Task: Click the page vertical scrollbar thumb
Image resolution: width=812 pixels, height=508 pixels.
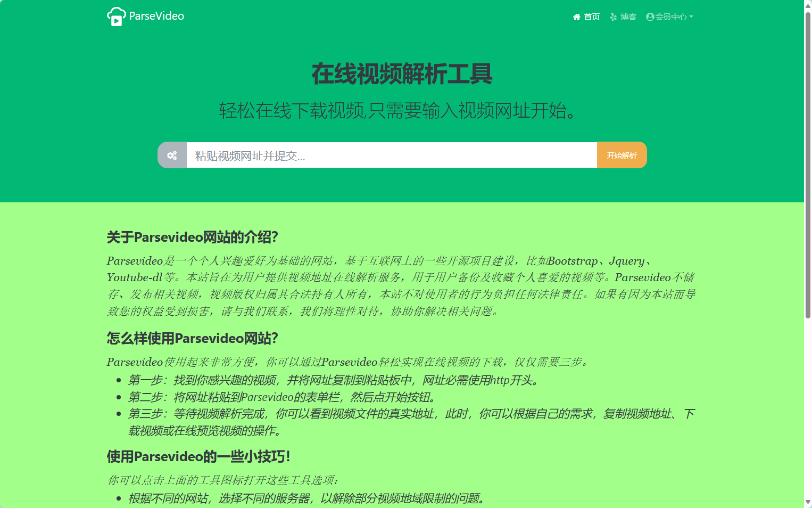Action: [x=808, y=165]
